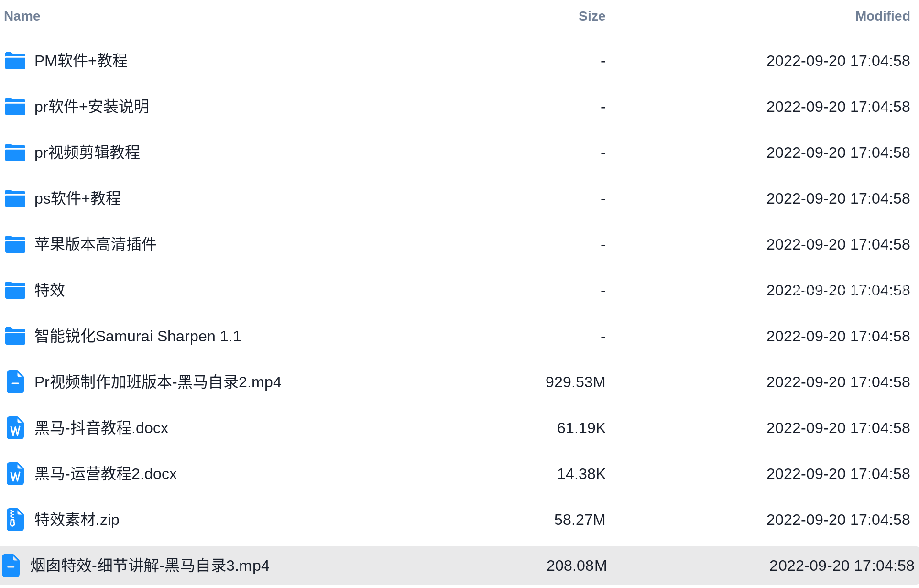Open the 苹果版本高清插件 folder
The width and height of the screenshot is (919, 588).
[x=96, y=244]
